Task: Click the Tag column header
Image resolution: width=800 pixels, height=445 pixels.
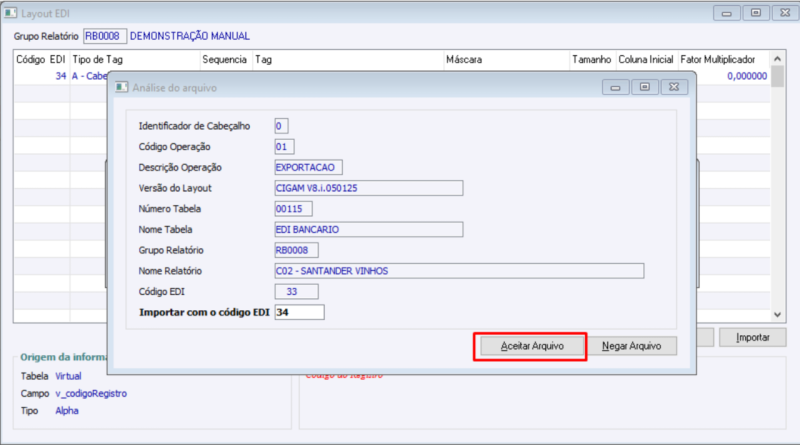Action: [348, 60]
